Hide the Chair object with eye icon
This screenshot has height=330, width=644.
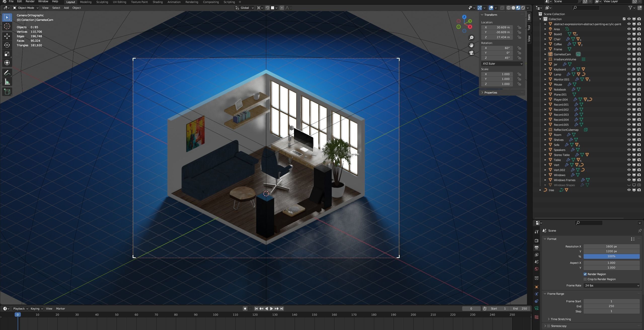629,39
